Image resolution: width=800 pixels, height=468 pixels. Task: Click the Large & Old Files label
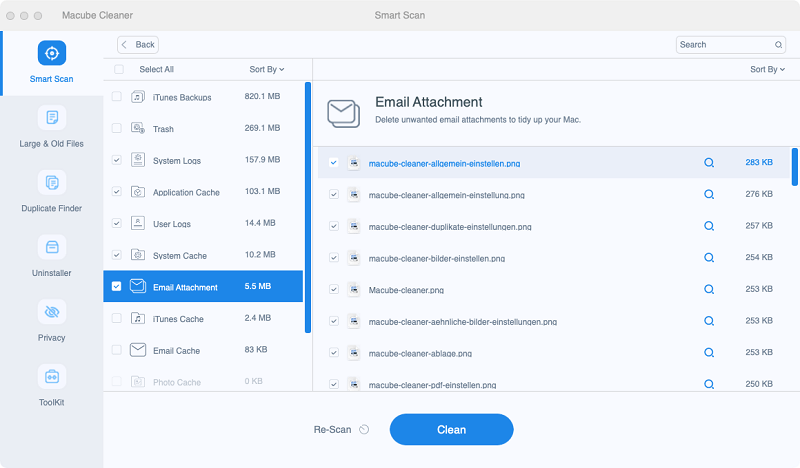[52, 144]
